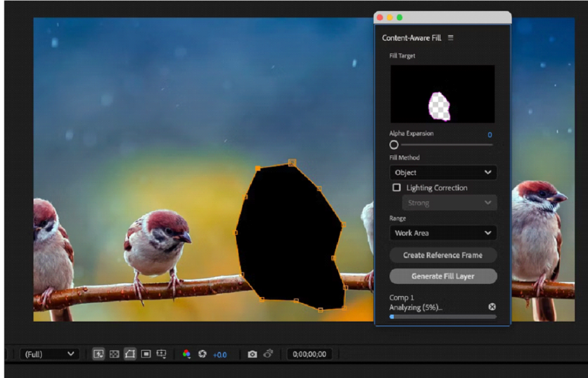Toggle Fast Previews icon in viewer toolbar
The height and width of the screenshot is (378, 588).
(x=98, y=354)
